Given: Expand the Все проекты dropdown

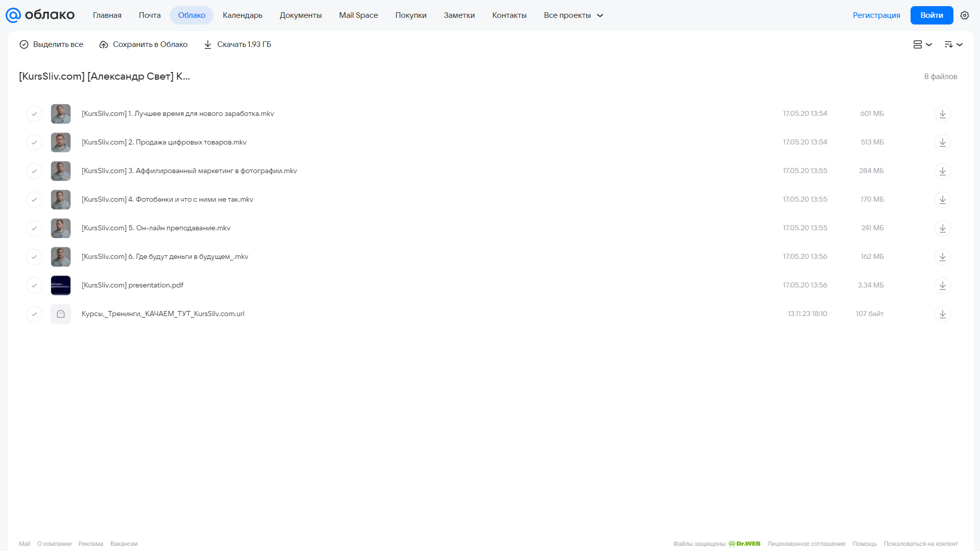Looking at the screenshot, I should [573, 15].
